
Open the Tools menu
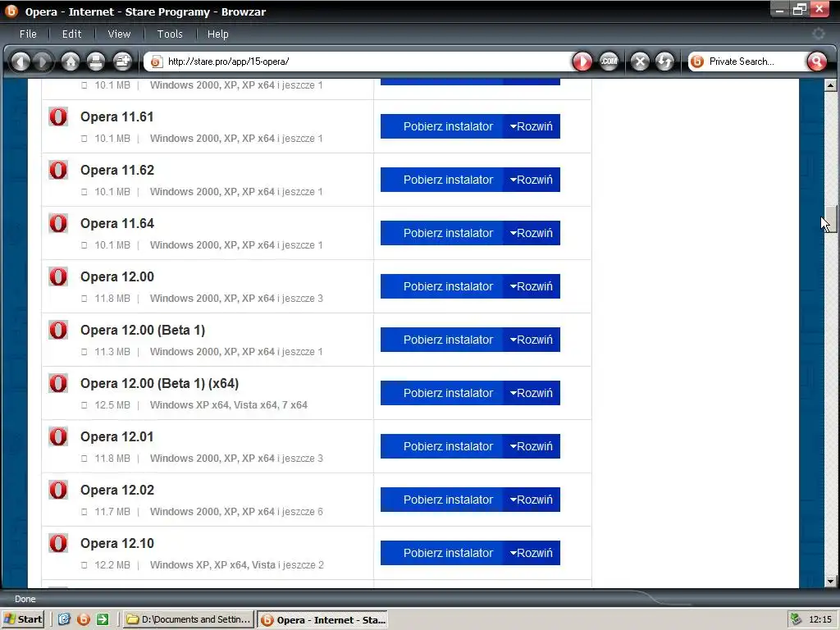(170, 34)
